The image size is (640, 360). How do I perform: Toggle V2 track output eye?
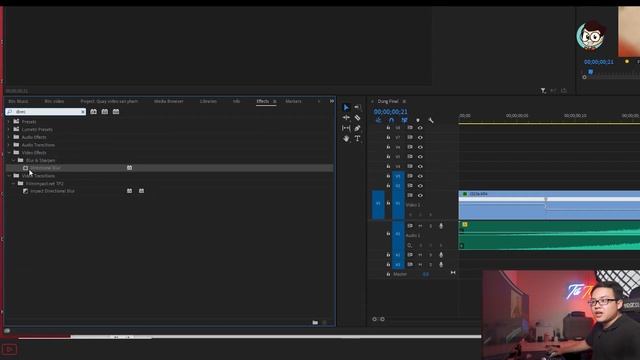(420, 186)
